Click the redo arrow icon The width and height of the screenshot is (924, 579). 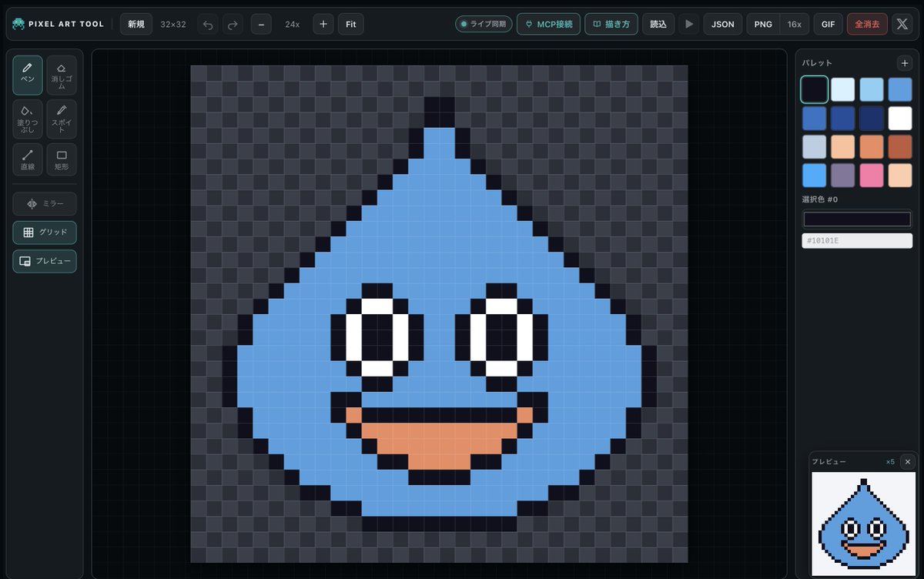[x=233, y=24]
